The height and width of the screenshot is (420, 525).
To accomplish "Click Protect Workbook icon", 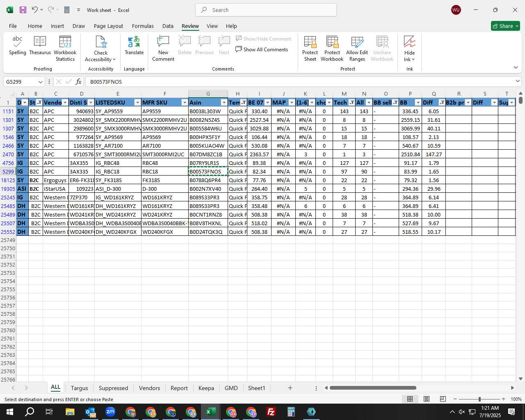I will click(x=332, y=49).
